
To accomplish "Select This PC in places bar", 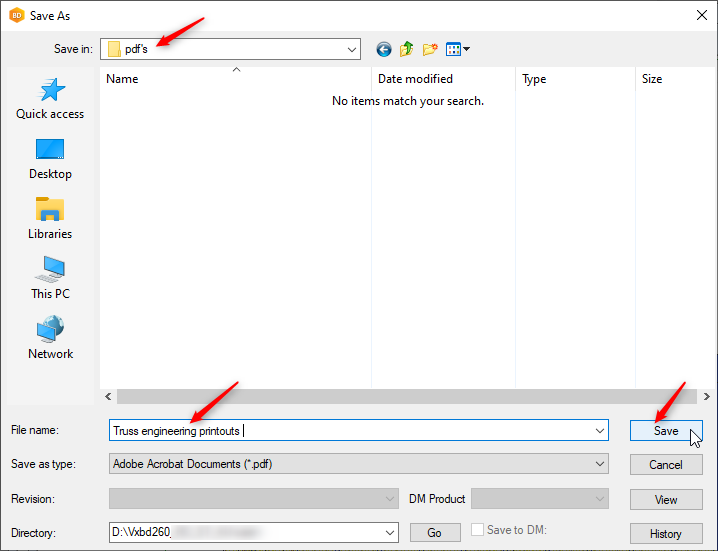I will point(50,278).
